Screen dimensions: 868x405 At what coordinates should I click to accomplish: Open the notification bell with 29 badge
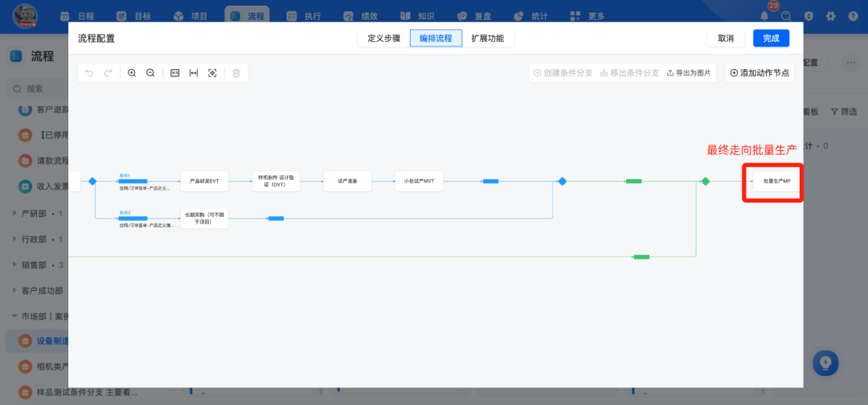[764, 16]
